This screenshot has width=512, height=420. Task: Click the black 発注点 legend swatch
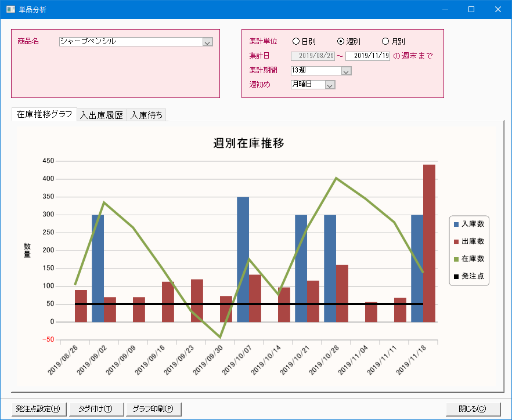(456, 277)
